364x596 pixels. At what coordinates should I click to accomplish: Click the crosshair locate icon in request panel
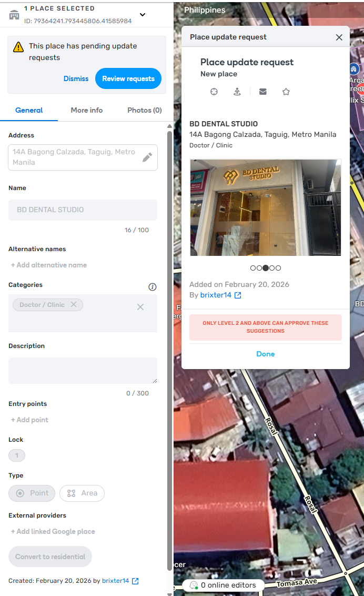pos(214,92)
